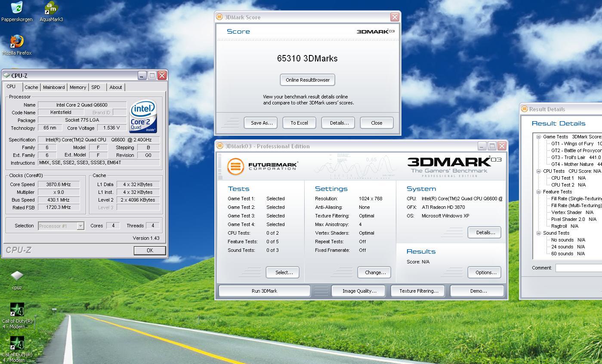Open the Papperskorgen recycle bin icon
Screen dimensions: 602x364
pyautogui.click(x=17, y=12)
